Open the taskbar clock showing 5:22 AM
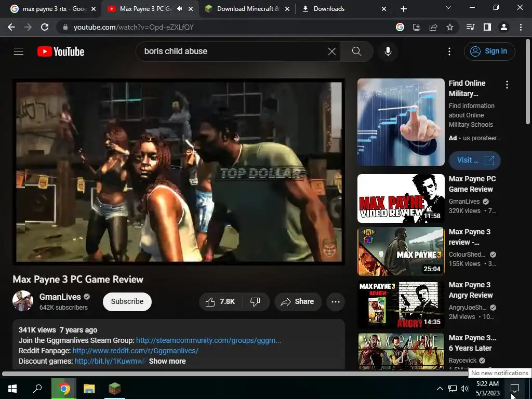 (487, 389)
